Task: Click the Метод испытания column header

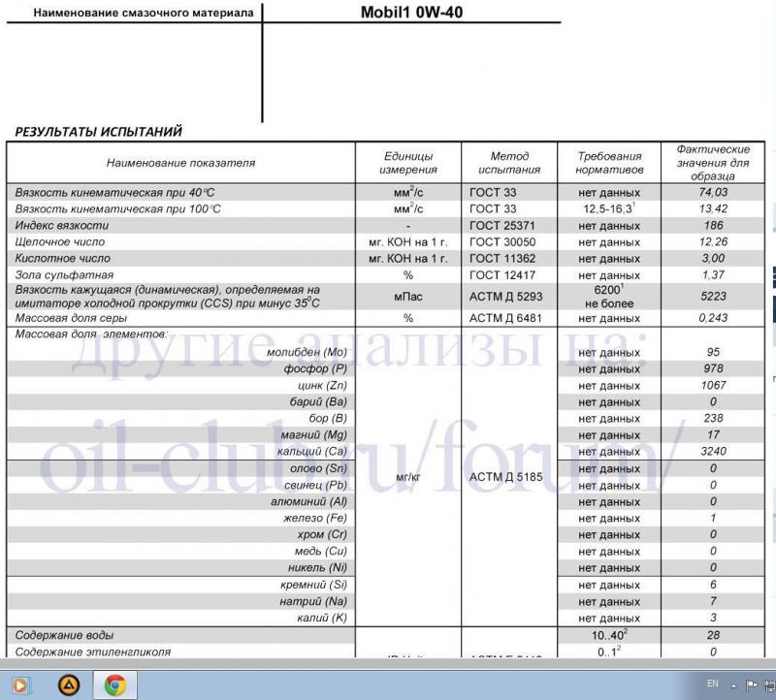Action: click(x=508, y=162)
